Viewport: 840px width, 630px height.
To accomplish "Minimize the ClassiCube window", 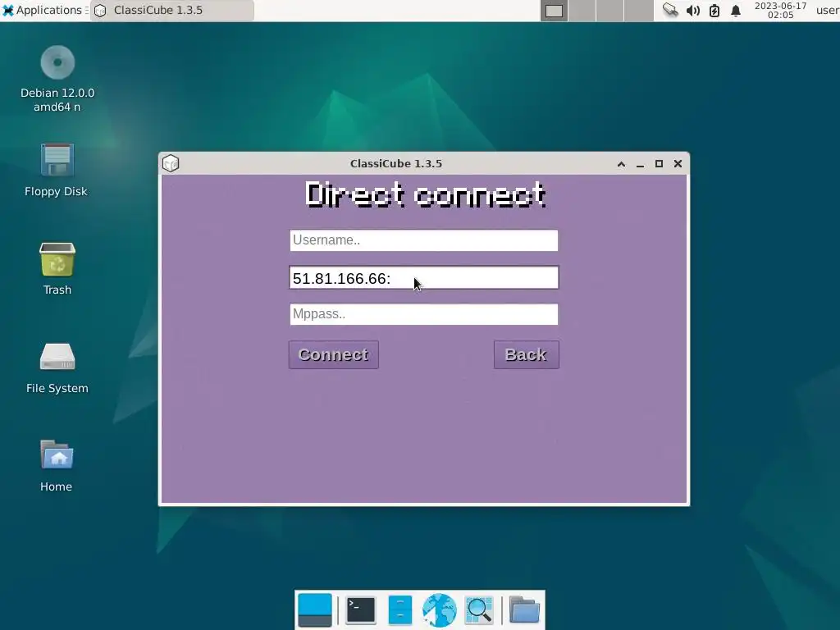I will click(x=640, y=164).
